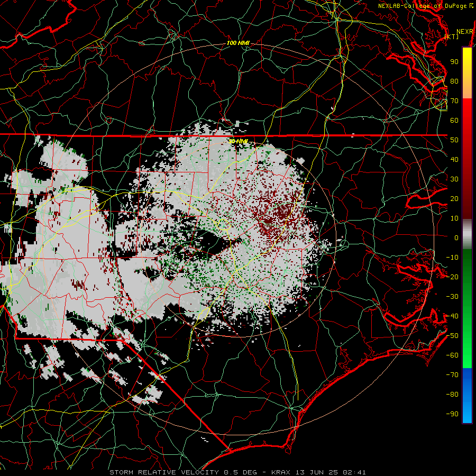Click the 10 knot scale label
Viewport: 476px width, 476px height.
454,218
